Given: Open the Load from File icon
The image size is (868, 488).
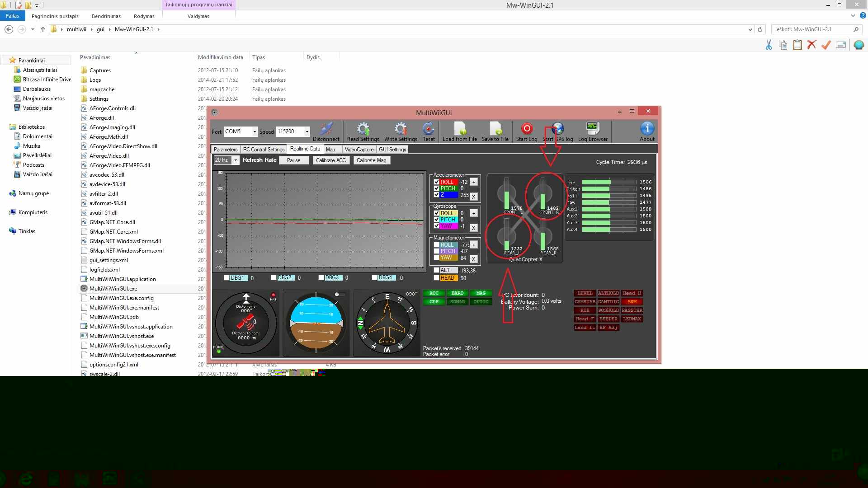Looking at the screenshot, I should click(460, 129).
